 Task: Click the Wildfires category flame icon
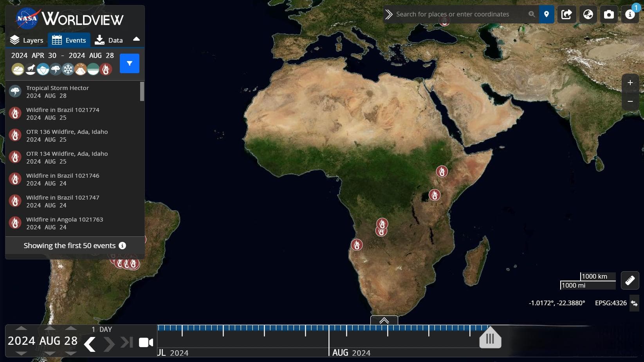[x=106, y=69]
